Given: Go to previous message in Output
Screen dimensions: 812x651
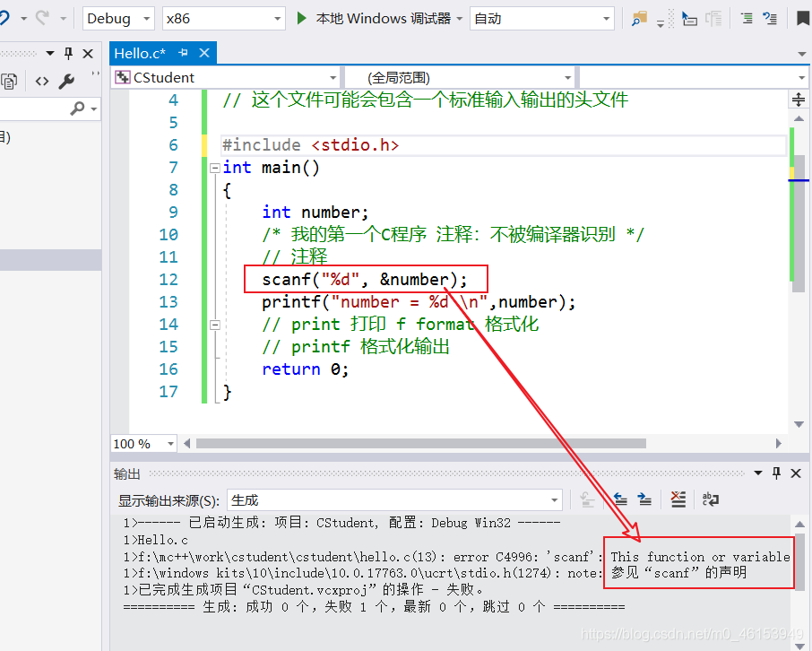Looking at the screenshot, I should [620, 499].
